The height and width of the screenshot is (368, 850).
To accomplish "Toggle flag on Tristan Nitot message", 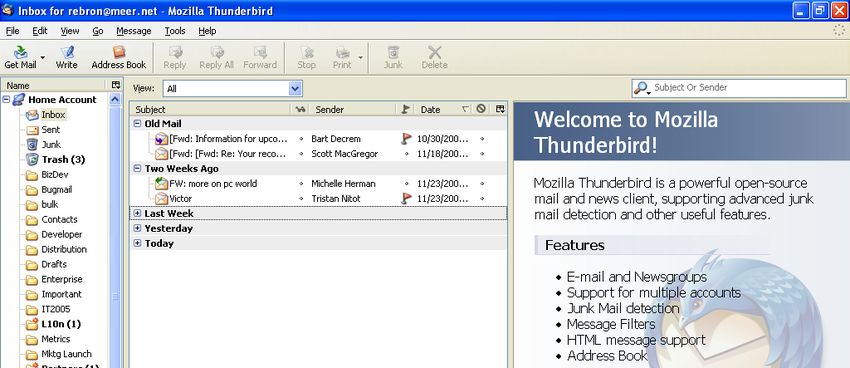I will tap(407, 198).
